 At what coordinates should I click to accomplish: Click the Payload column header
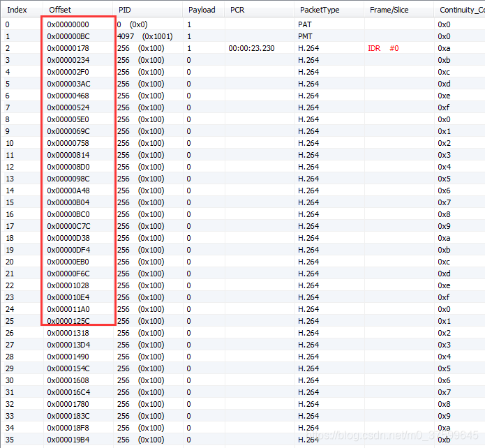click(202, 10)
